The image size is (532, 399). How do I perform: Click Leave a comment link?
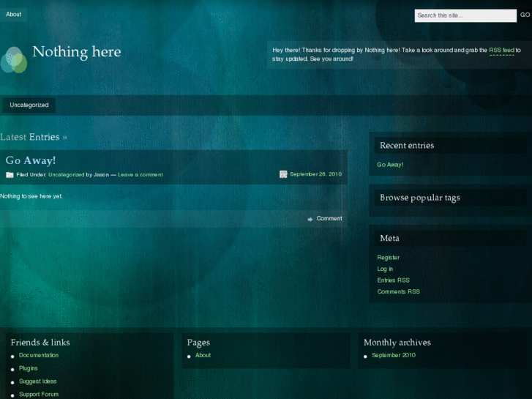pyautogui.click(x=140, y=174)
